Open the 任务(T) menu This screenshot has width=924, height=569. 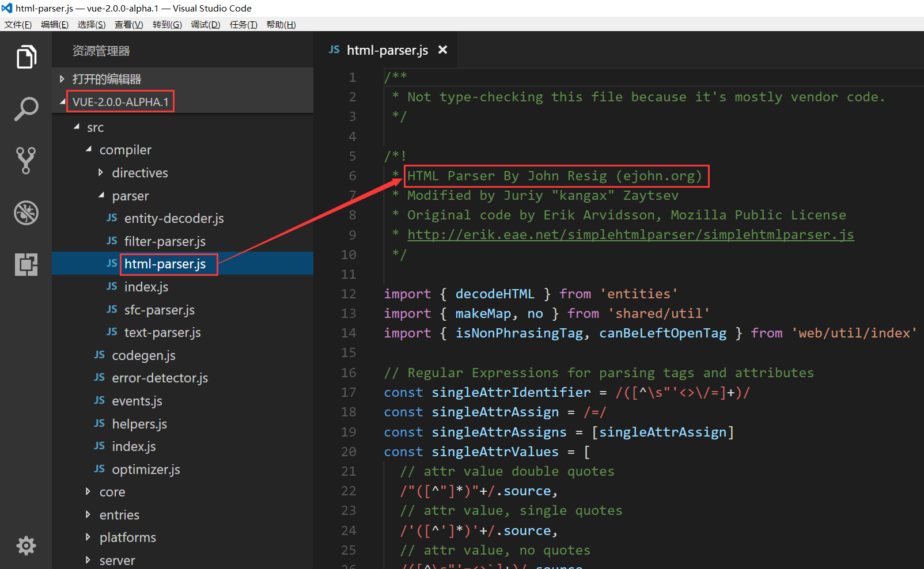243,24
